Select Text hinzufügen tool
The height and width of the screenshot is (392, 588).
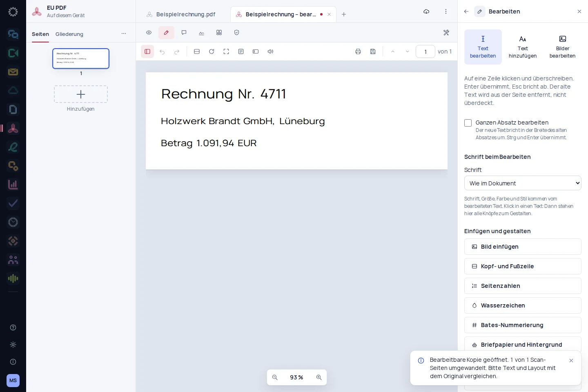(x=523, y=47)
